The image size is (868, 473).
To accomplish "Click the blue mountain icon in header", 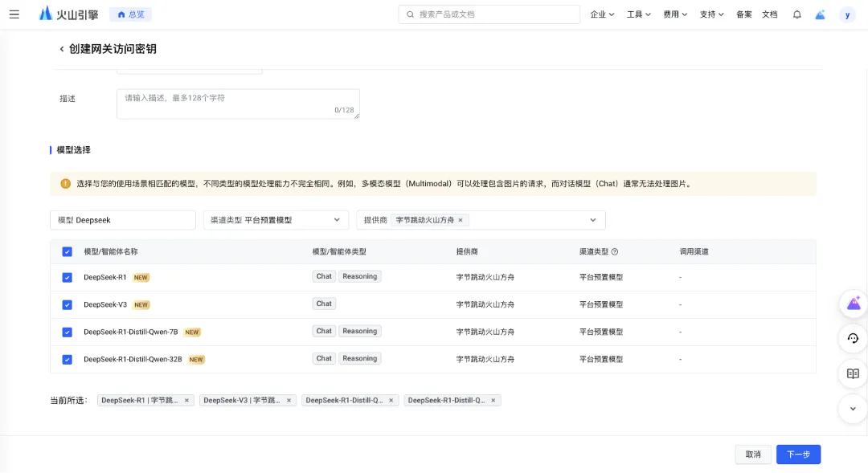I will pyautogui.click(x=820, y=14).
